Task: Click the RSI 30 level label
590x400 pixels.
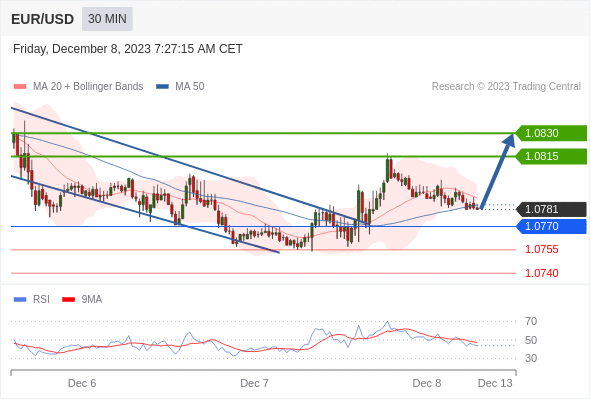Action: click(531, 358)
